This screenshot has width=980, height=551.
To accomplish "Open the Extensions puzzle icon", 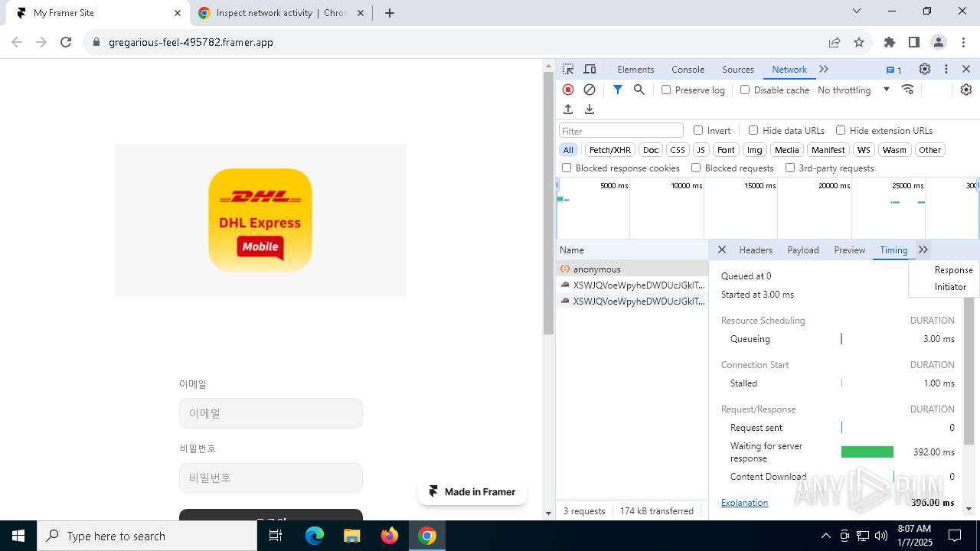I will (890, 42).
